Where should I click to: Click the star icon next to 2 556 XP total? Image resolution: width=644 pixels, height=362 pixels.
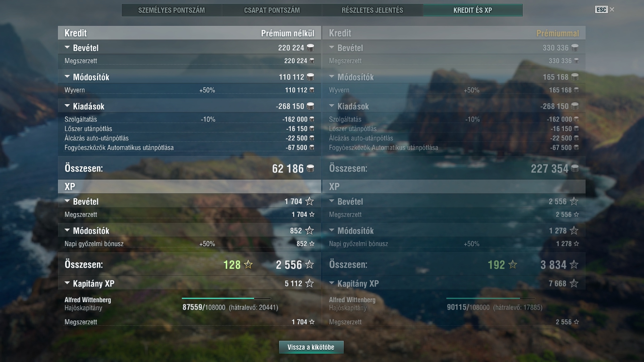click(309, 264)
